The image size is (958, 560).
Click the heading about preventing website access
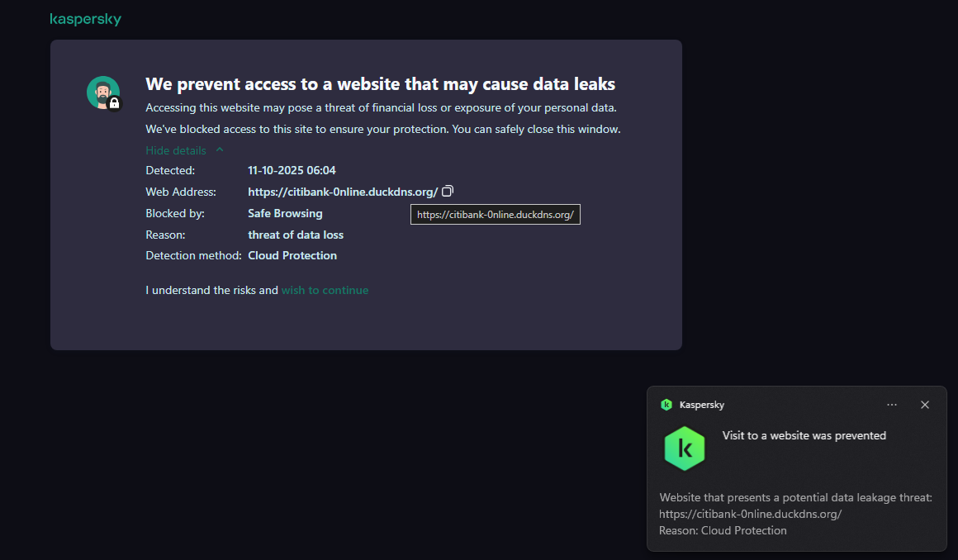pos(380,83)
